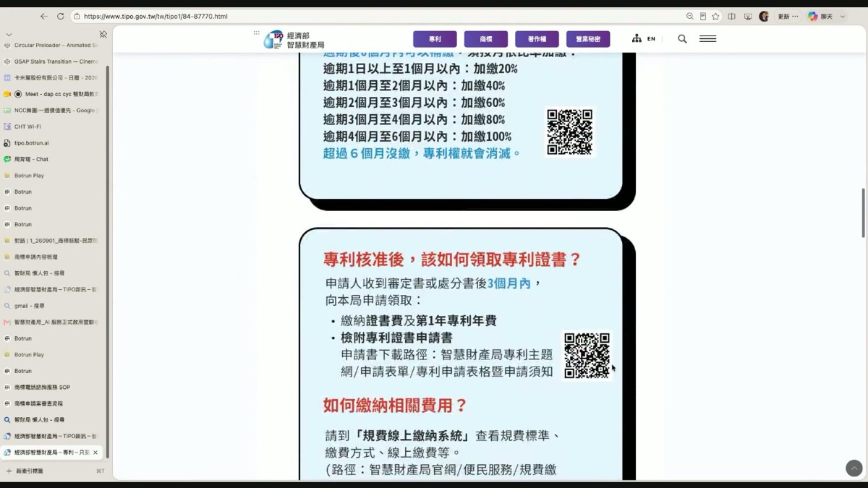Viewport: 868px width, 488px height.
Task: Click bullet 檢附專利證書申請書
Action: coord(396,338)
